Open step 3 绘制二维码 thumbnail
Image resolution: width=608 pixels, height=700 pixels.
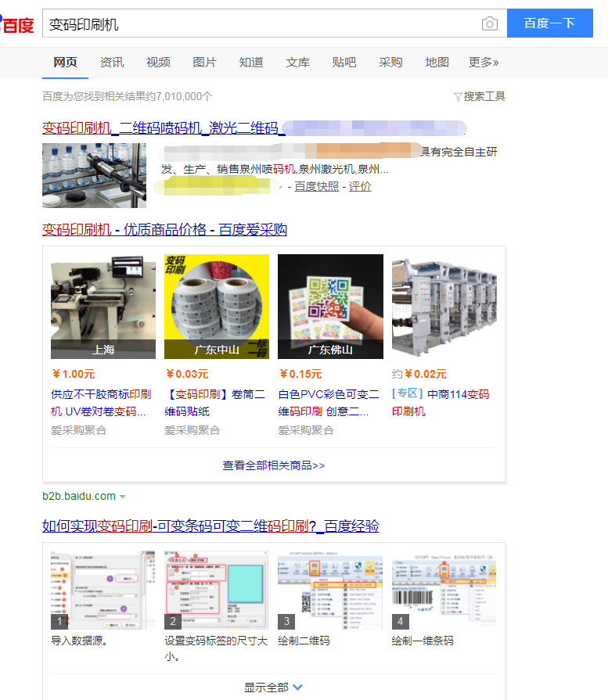pyautogui.click(x=330, y=591)
